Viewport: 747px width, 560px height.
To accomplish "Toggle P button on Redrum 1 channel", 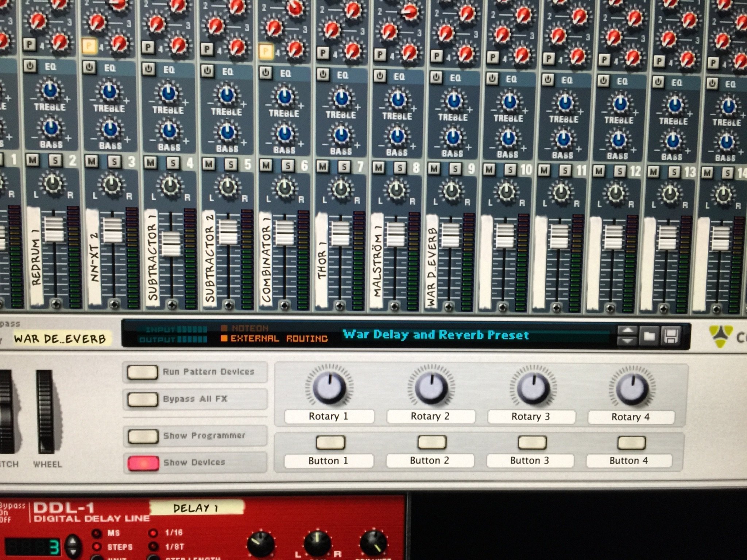I will [x=30, y=44].
